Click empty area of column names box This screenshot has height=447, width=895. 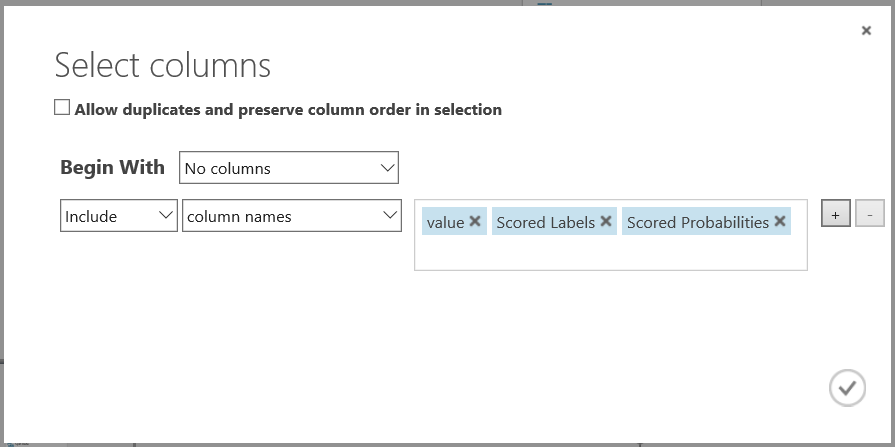point(610,253)
